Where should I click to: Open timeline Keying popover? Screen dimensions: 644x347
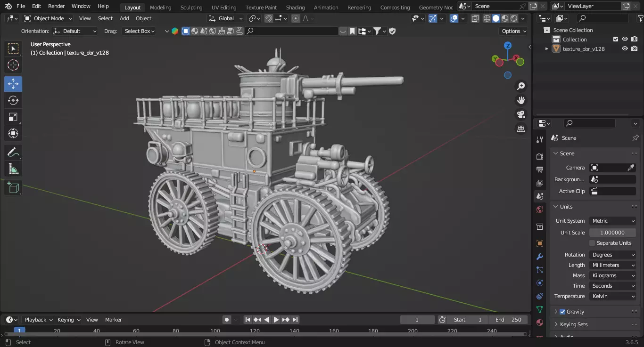(x=68, y=320)
